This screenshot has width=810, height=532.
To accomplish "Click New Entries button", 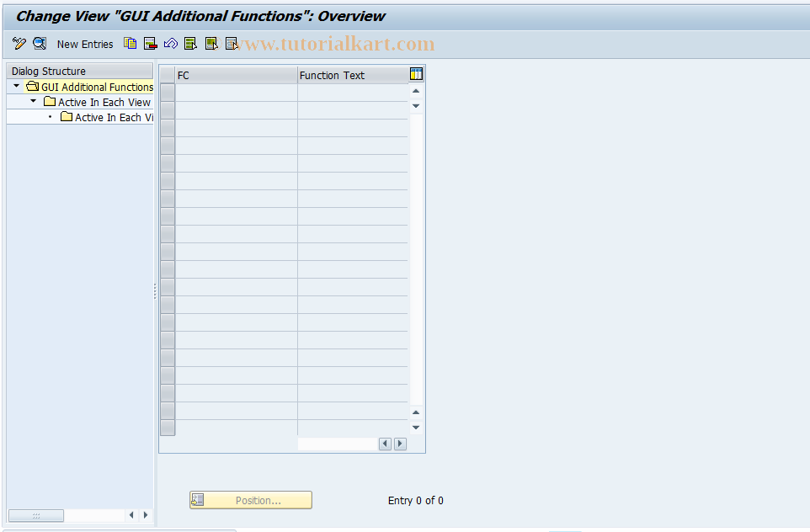I will click(85, 45).
